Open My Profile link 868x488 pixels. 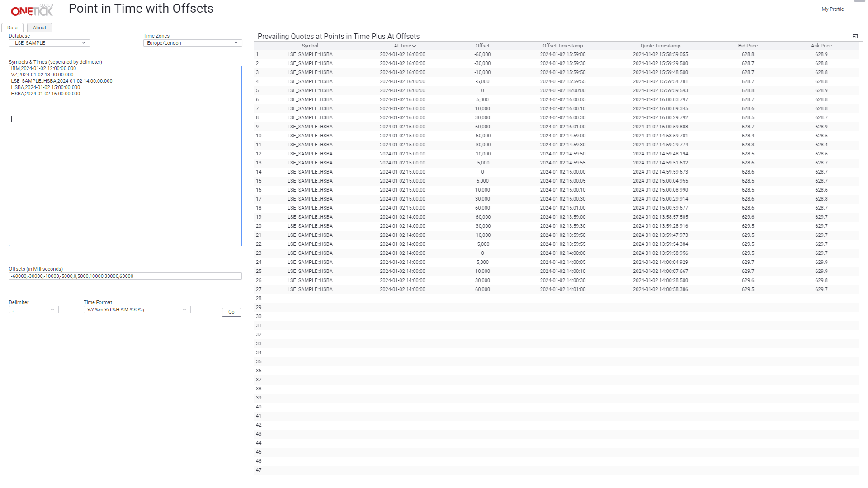[x=832, y=9]
